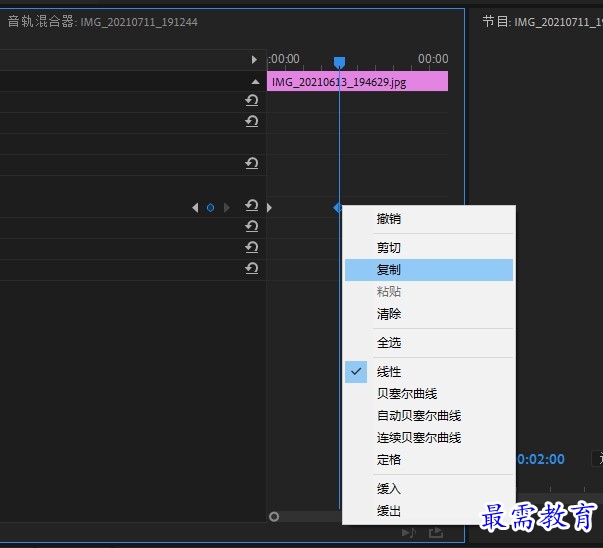The height and width of the screenshot is (548, 603).
Task: Click the zoom scrollbar handle circle
Action: (274, 516)
